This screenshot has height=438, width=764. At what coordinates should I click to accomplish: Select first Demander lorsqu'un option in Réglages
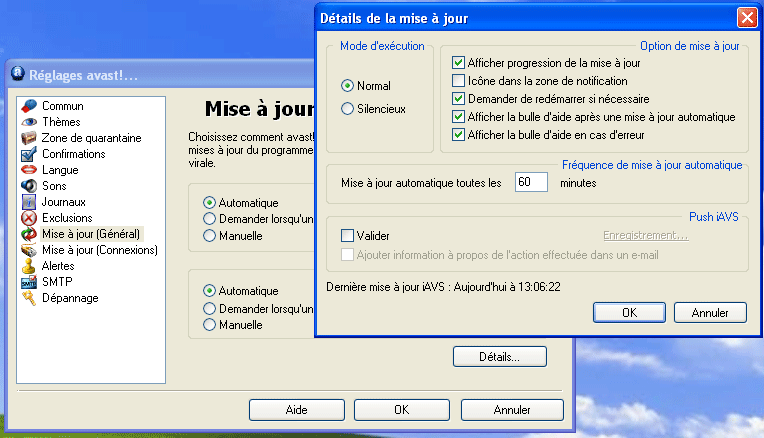coord(209,219)
